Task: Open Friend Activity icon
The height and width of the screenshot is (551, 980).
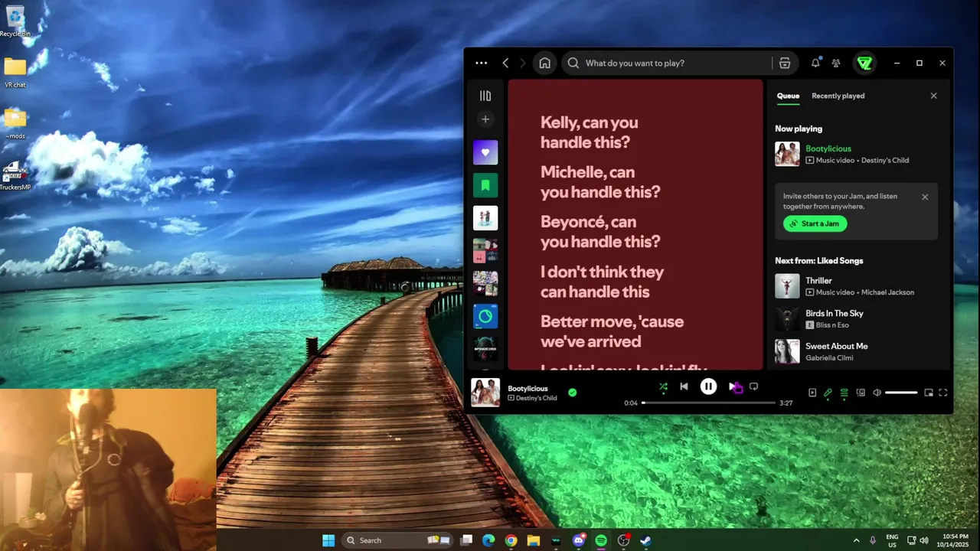Action: [836, 63]
